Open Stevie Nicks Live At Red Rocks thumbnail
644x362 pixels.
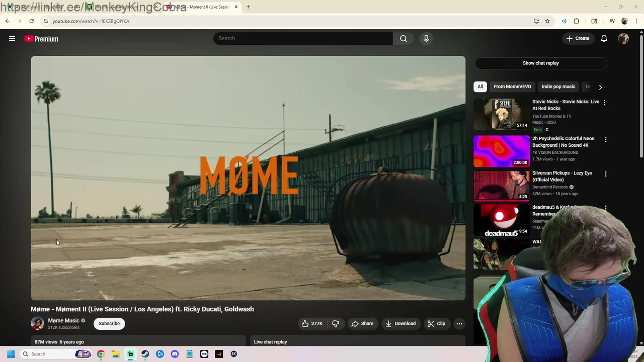pyautogui.click(x=502, y=114)
